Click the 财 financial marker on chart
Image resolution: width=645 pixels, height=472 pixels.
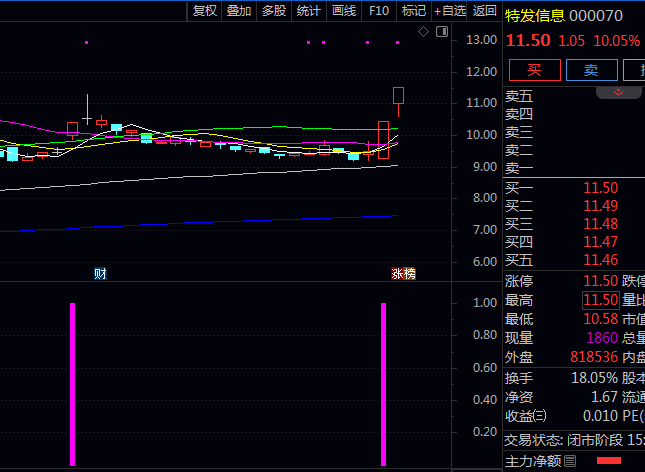100,274
